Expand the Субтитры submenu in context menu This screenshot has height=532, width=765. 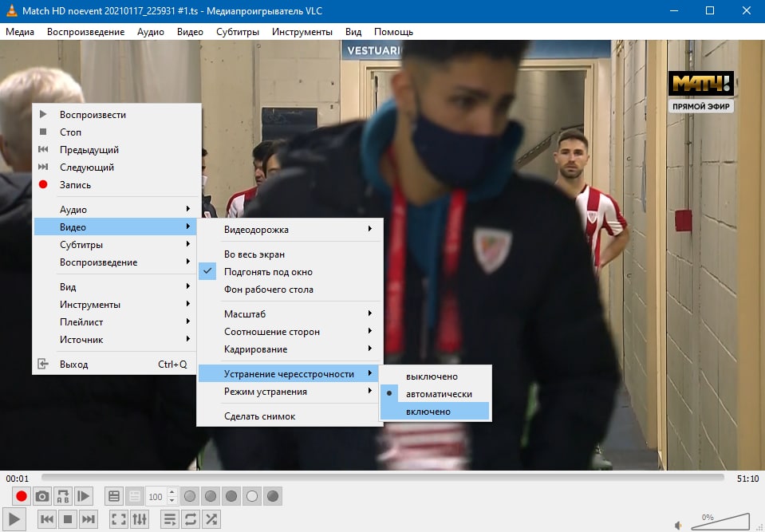[x=116, y=245]
